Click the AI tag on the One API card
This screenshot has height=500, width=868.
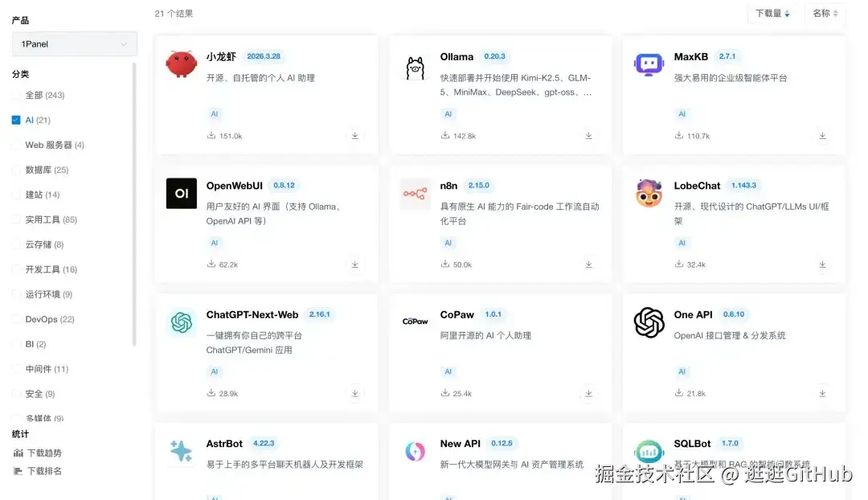coord(682,372)
